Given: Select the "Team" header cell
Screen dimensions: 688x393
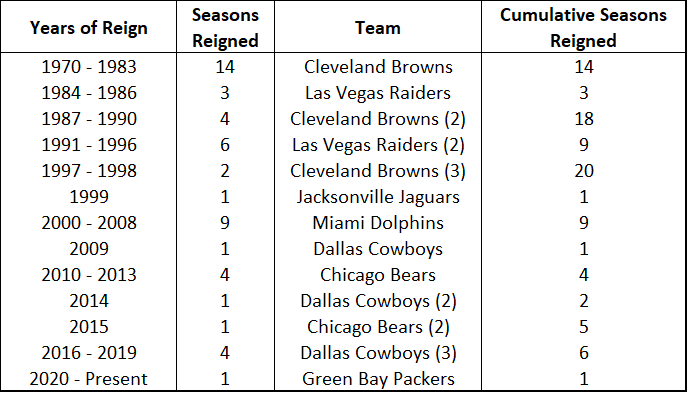Looking at the screenshot, I should 378,28.
